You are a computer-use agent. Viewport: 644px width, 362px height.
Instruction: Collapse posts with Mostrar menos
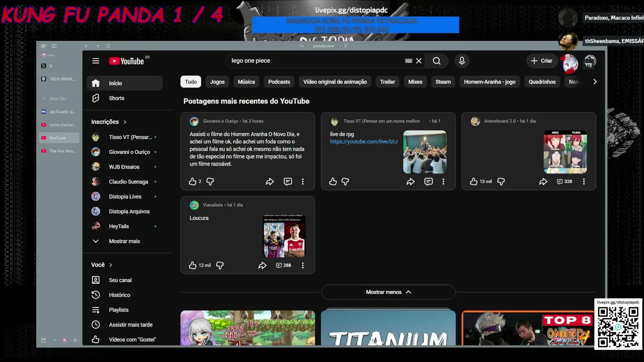[388, 292]
